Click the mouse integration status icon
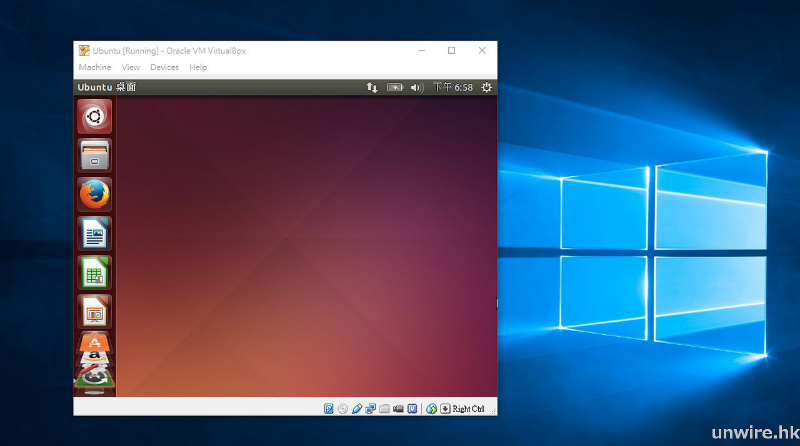Viewport: 800px width, 446px height. (432, 409)
